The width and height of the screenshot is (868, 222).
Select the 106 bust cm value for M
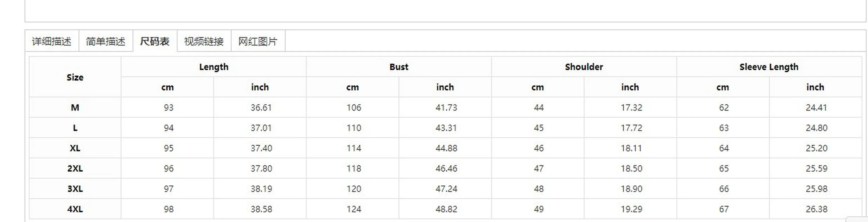352,107
